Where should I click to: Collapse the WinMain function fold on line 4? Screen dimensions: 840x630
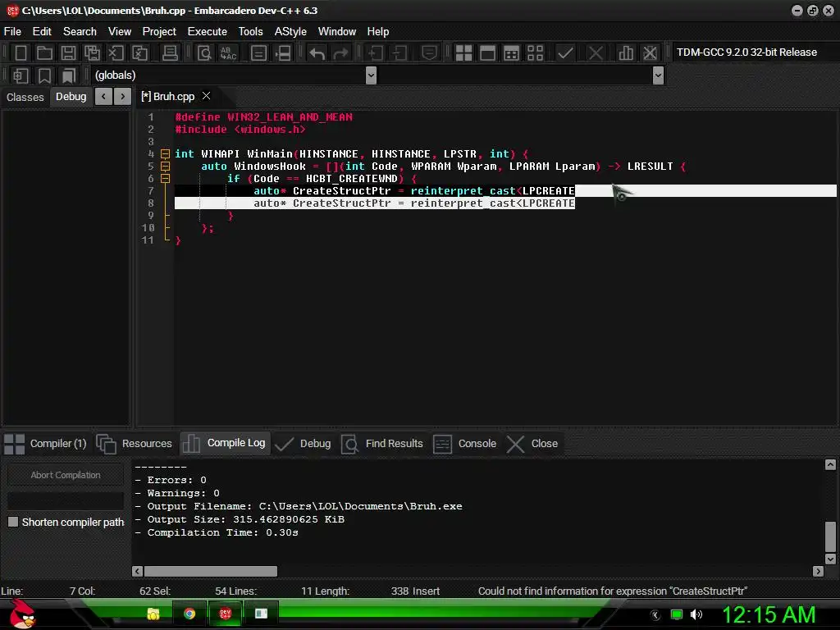(166, 154)
